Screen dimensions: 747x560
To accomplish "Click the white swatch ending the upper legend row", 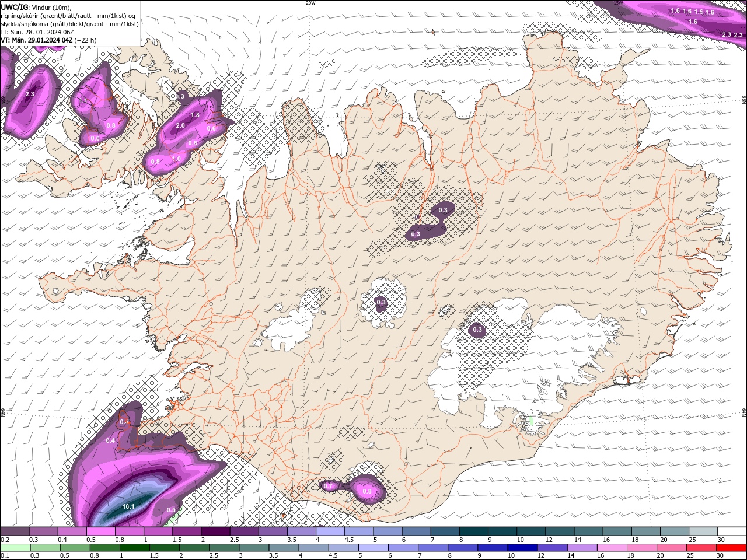I will [732, 531].
